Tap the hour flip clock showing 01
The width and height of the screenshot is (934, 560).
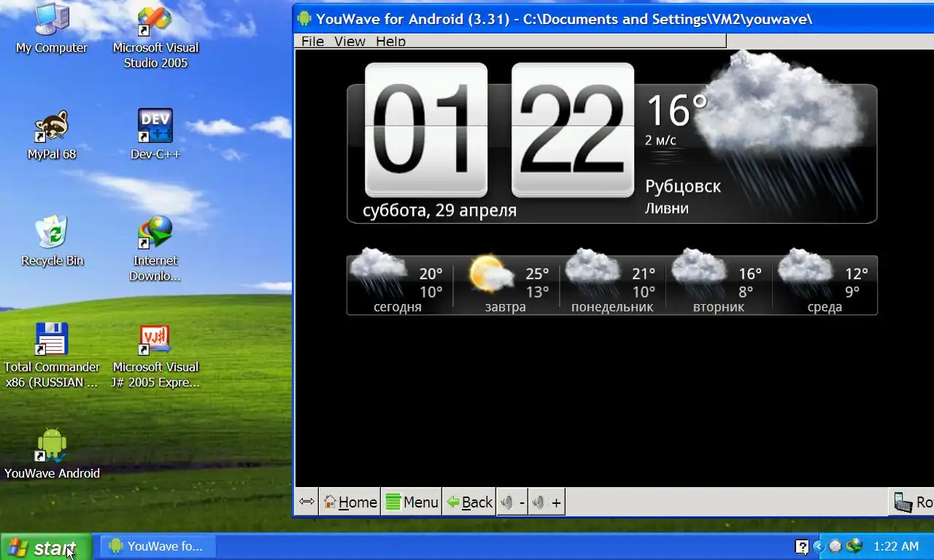(x=426, y=130)
